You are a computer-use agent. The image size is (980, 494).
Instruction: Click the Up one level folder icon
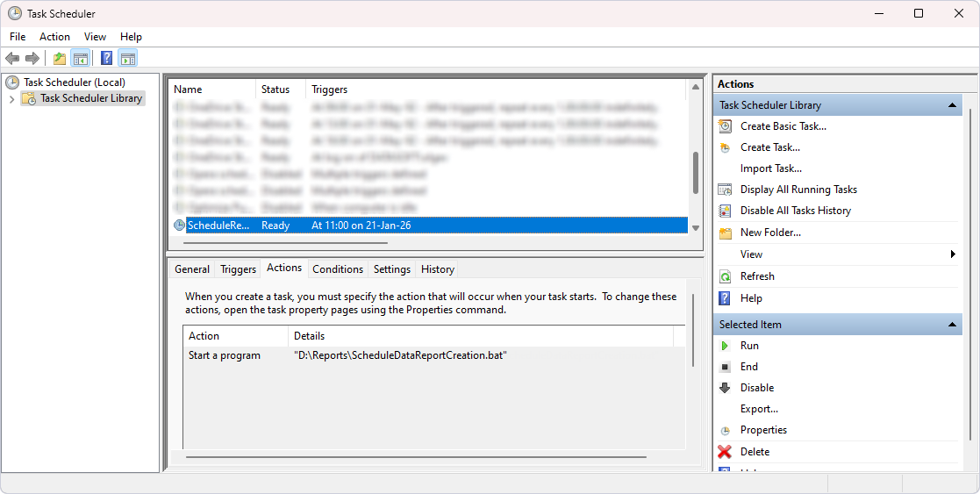click(60, 59)
